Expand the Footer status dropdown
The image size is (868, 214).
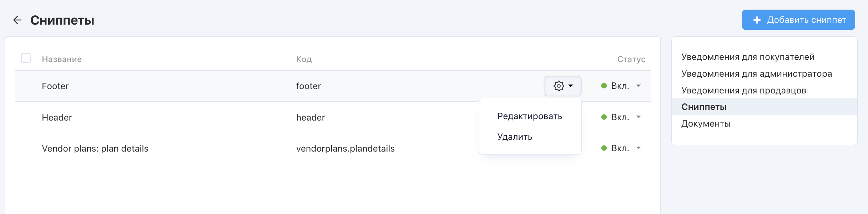tap(639, 86)
